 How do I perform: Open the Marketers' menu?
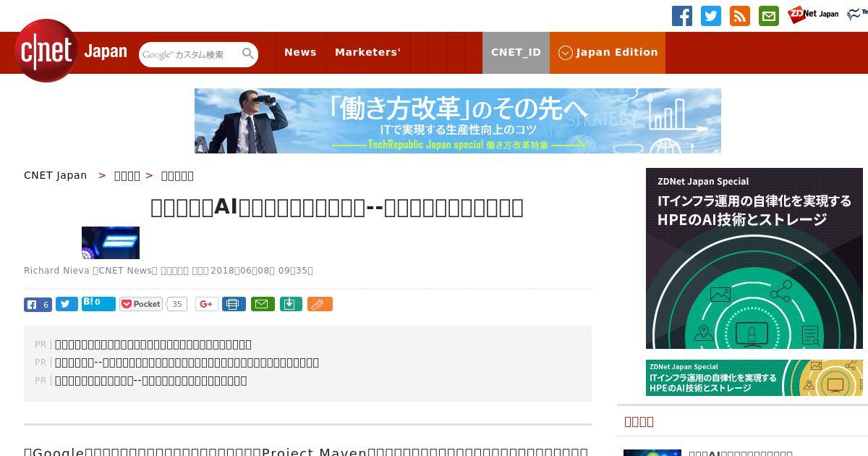coord(367,52)
